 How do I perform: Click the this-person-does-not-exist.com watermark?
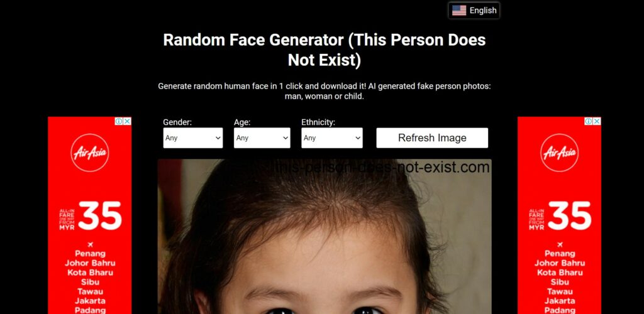tap(380, 167)
